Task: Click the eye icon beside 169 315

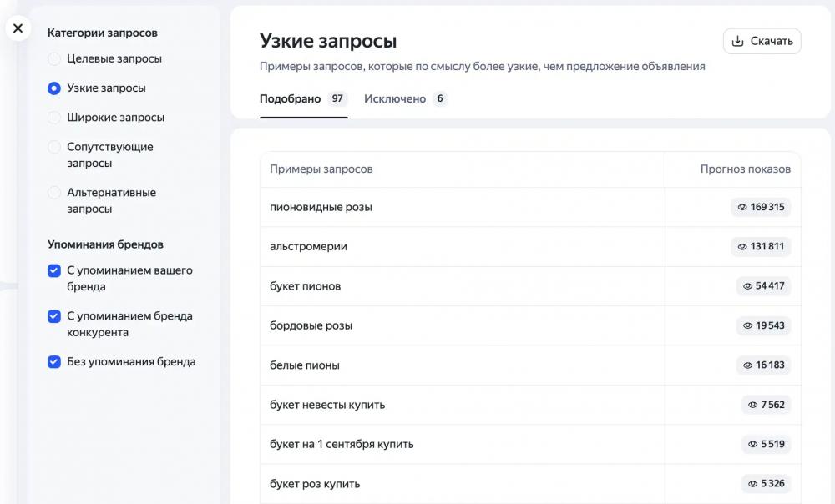Action: coord(742,207)
